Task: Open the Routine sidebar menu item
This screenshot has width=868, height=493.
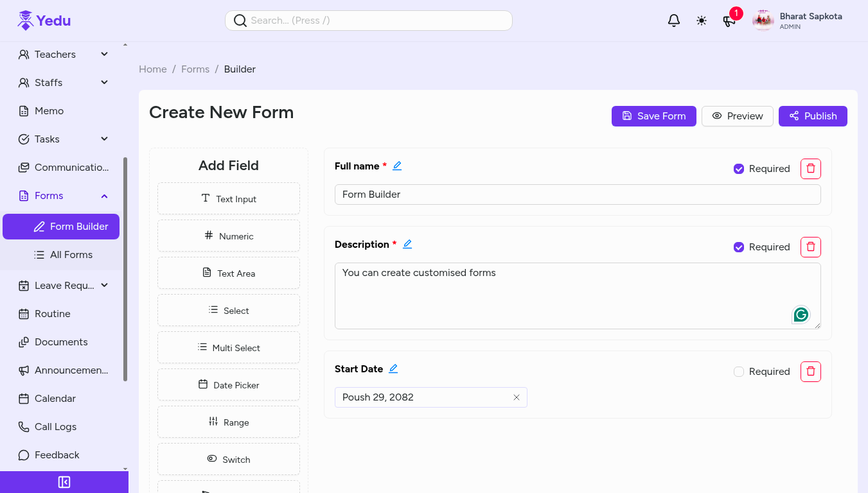Action: tap(53, 314)
